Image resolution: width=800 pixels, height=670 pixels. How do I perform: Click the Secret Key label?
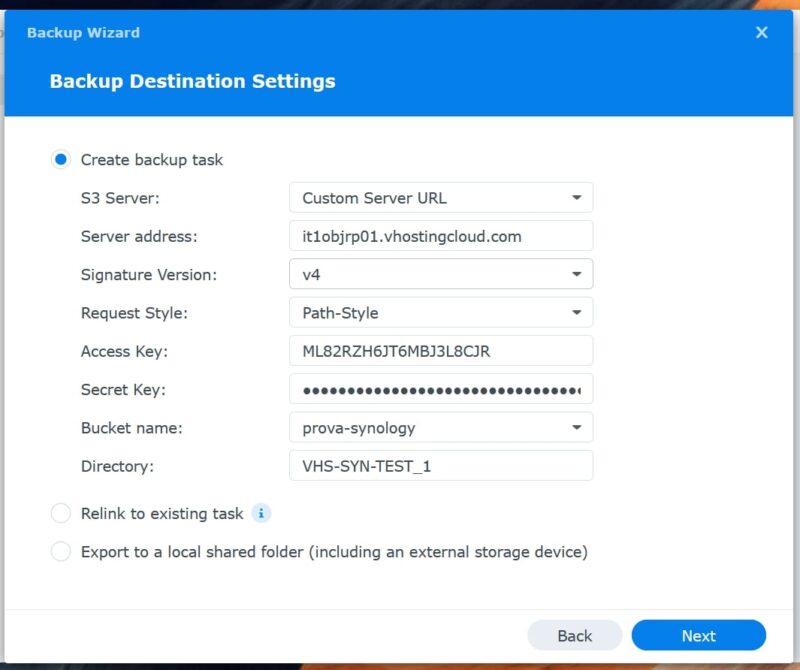click(123, 390)
